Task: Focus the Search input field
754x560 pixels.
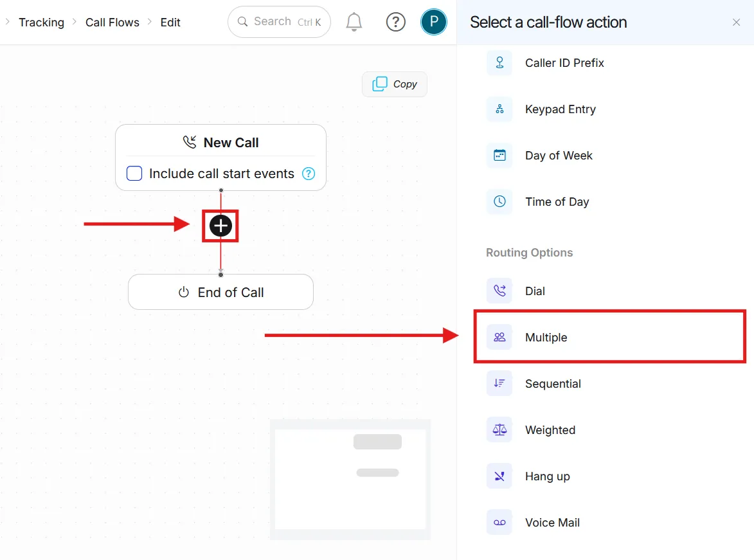Action: point(280,22)
